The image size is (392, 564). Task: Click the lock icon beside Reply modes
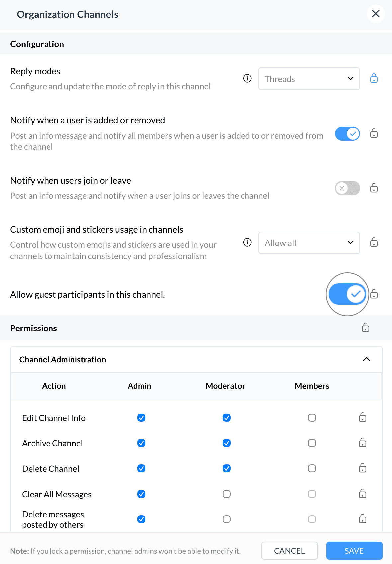click(x=374, y=78)
